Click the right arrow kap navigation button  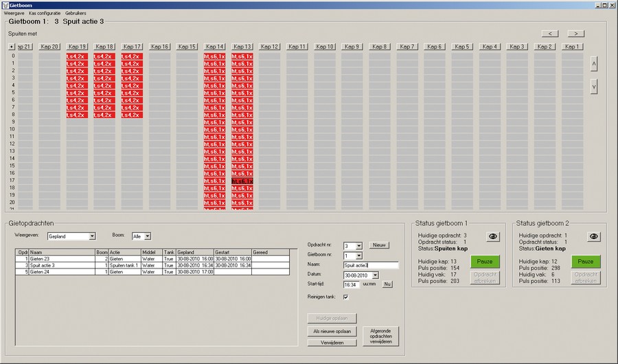(x=576, y=34)
